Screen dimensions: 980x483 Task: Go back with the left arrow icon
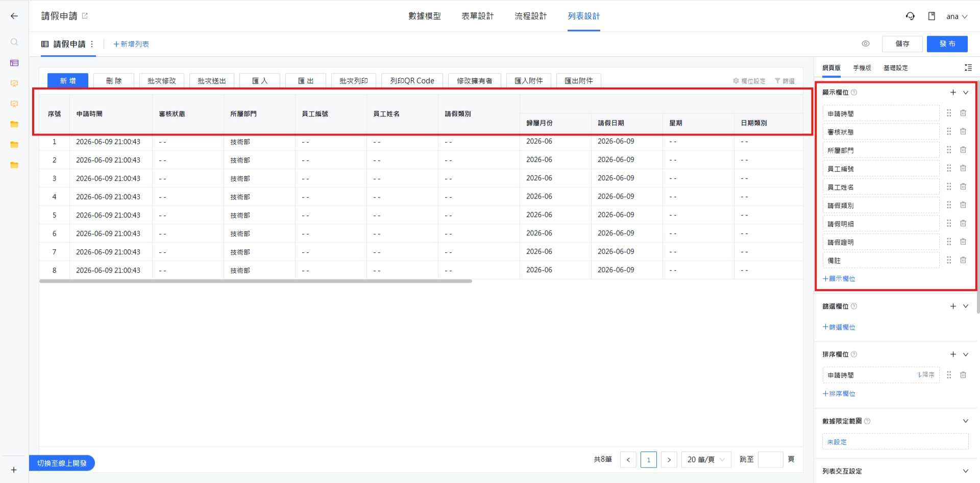pyautogui.click(x=14, y=16)
